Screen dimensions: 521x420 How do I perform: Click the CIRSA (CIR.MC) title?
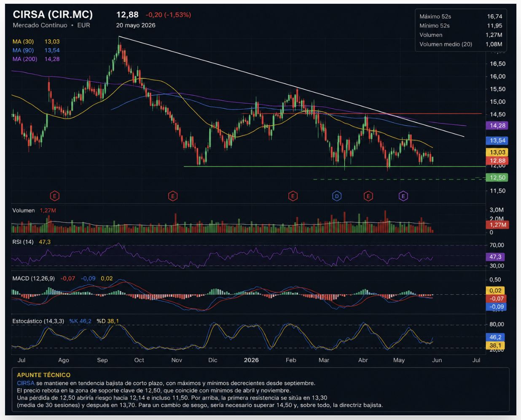53,14
